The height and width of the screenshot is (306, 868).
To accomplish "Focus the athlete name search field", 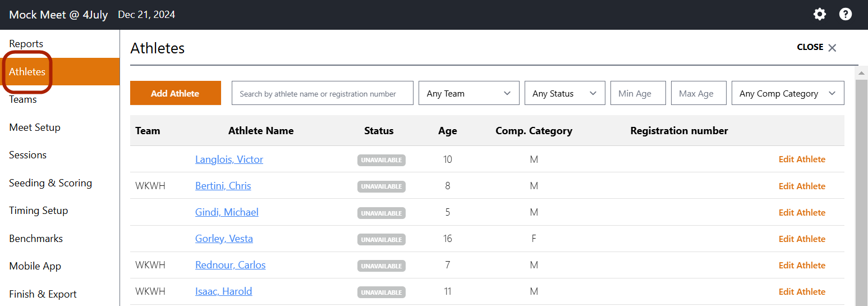I will 323,93.
